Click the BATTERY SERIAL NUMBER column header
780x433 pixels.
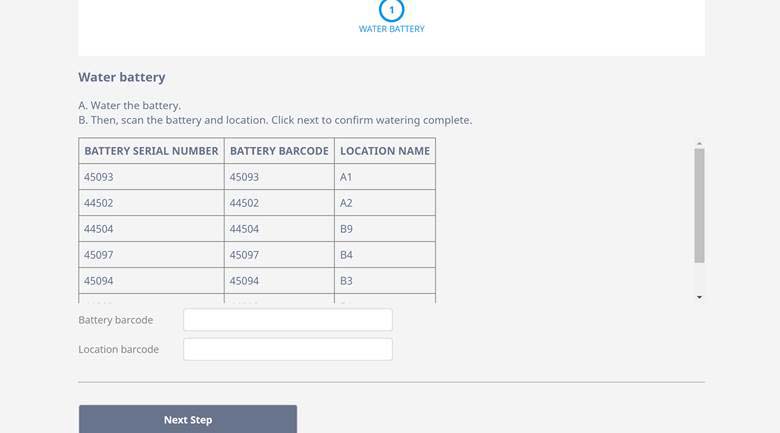(151, 151)
